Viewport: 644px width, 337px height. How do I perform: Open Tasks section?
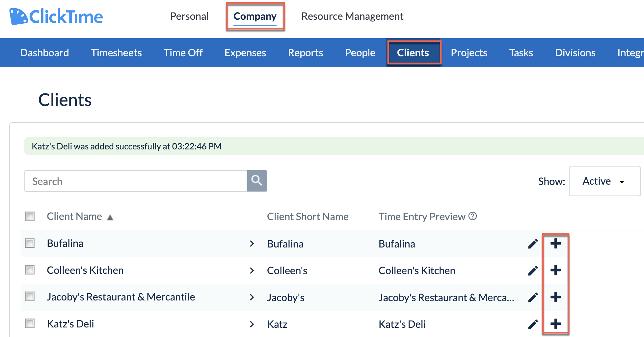(521, 53)
